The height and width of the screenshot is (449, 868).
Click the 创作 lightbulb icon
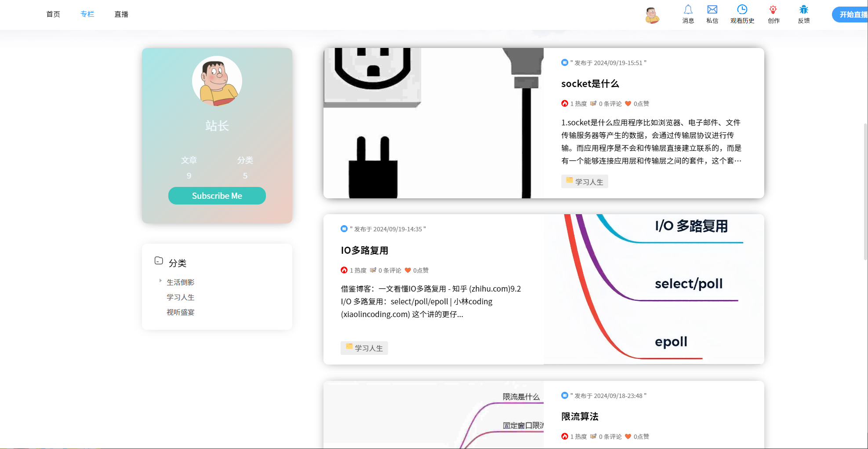pos(773,10)
